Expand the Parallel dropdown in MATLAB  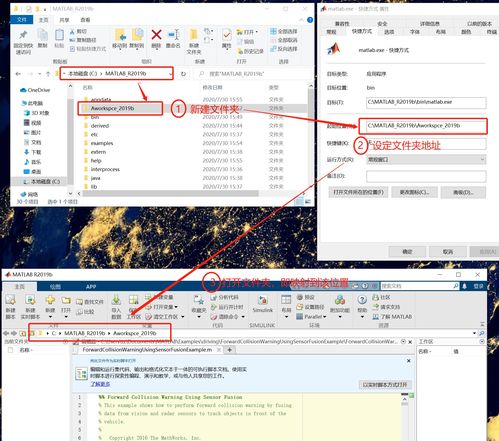pos(325,317)
